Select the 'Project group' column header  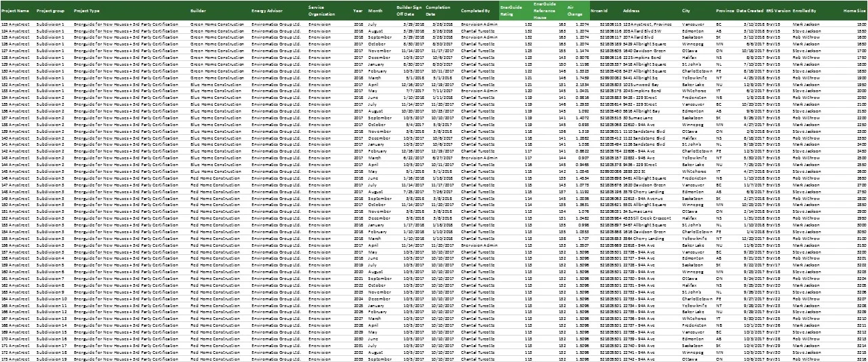pos(51,12)
